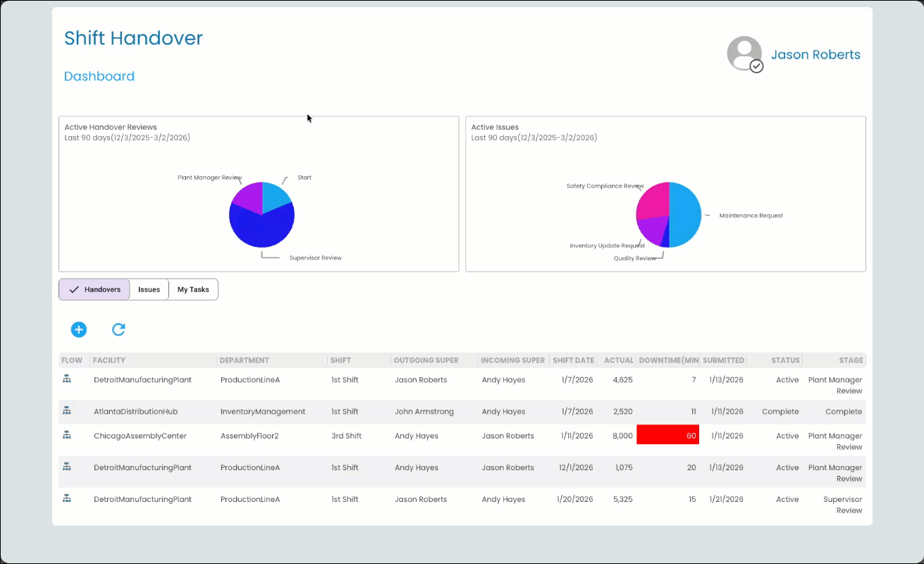Click the Shift Handover title
This screenshot has height=564, width=924.
133,38
